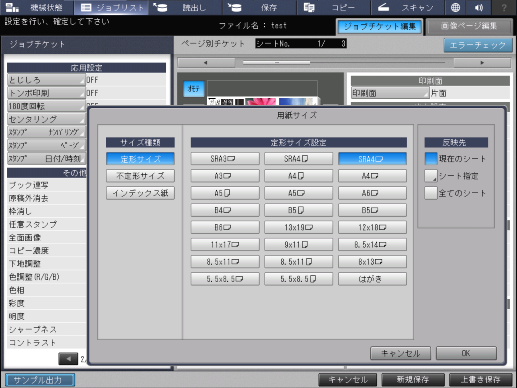Choose A4 portrait paper size
The image size is (517, 388).
pyautogui.click(x=299, y=176)
